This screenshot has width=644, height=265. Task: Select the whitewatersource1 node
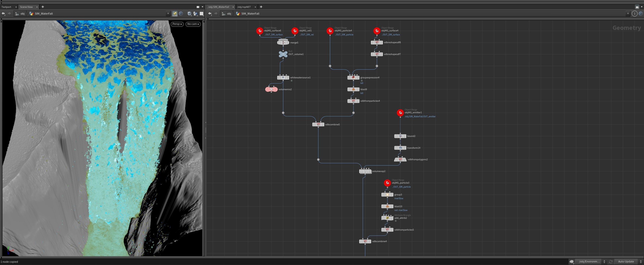click(x=283, y=78)
